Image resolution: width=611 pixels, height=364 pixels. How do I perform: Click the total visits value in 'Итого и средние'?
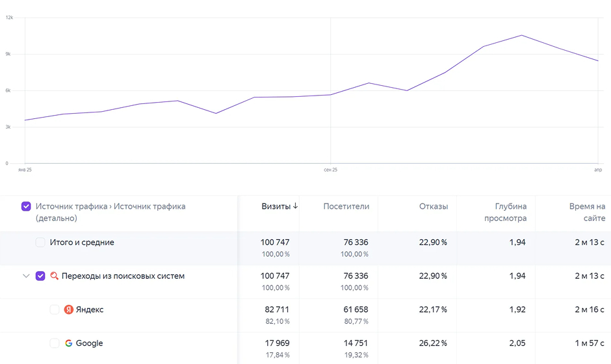point(275,242)
